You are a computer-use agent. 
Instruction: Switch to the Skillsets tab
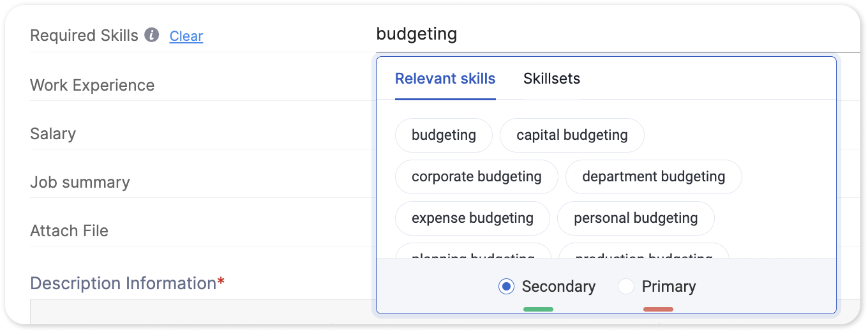click(551, 79)
